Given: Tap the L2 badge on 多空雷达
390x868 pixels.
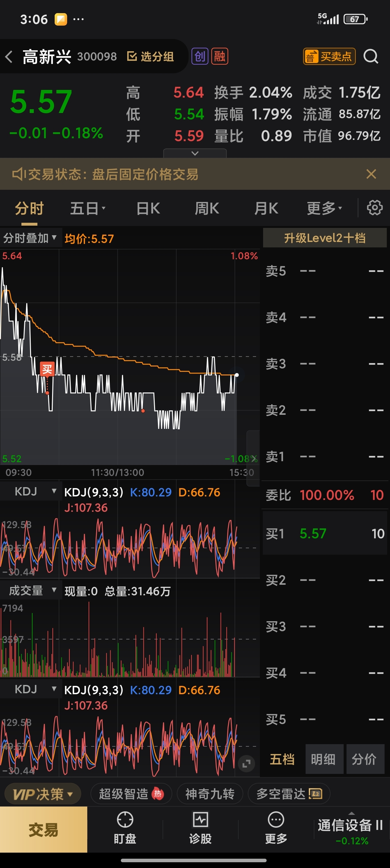Looking at the screenshot, I should [316, 794].
